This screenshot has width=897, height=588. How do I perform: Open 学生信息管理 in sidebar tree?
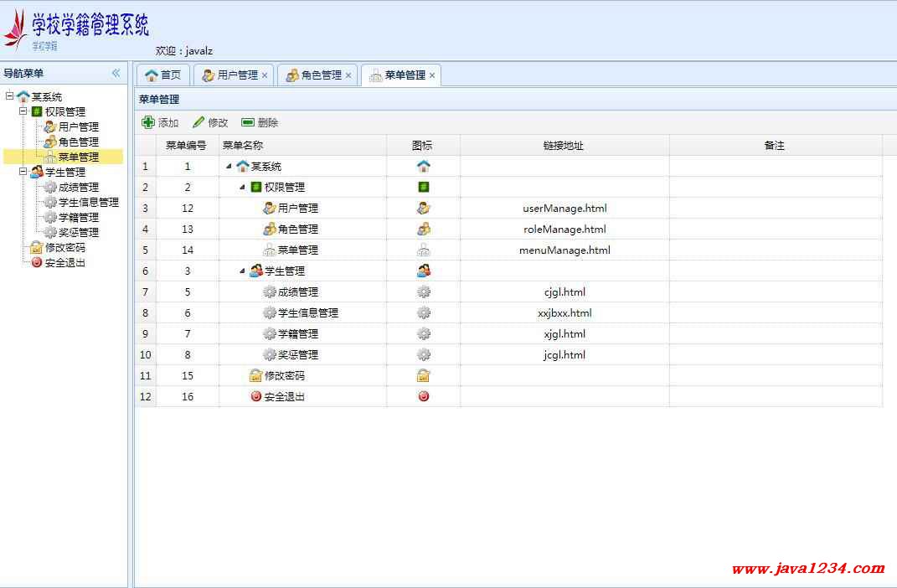point(88,203)
